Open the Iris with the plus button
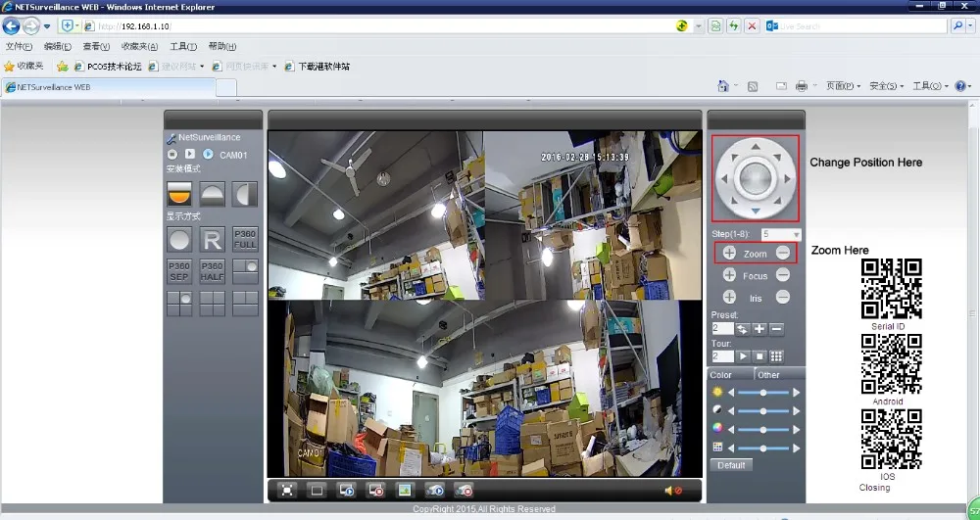The height and width of the screenshot is (520, 980). coord(729,298)
